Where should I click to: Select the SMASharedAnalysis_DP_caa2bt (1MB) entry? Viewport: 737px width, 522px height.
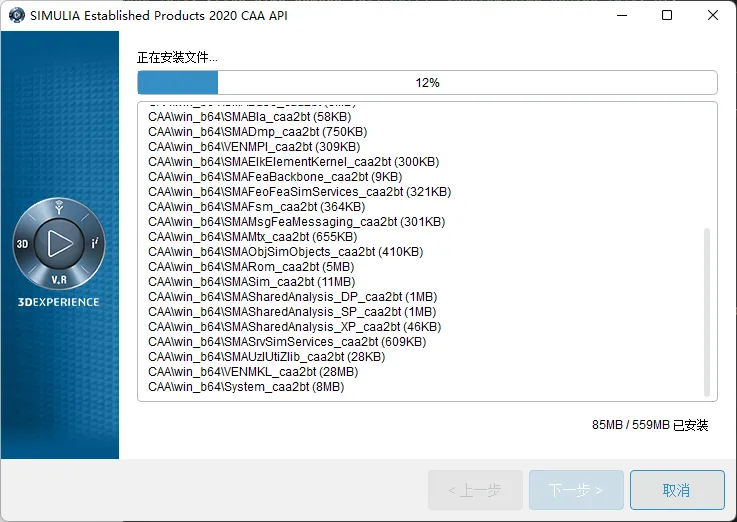(x=292, y=297)
